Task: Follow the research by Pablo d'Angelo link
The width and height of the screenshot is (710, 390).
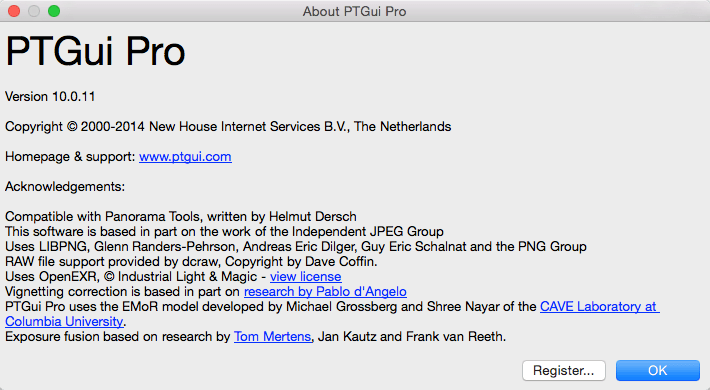Action: tap(325, 292)
